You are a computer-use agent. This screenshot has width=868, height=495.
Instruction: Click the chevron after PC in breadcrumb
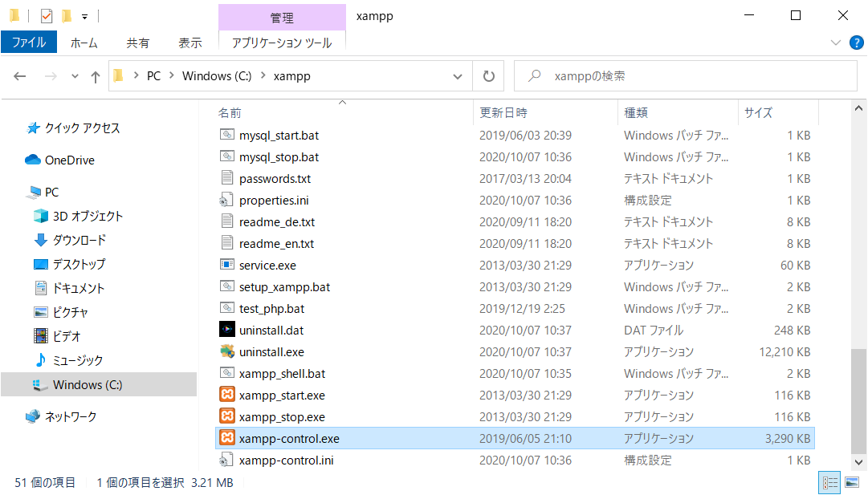(171, 75)
